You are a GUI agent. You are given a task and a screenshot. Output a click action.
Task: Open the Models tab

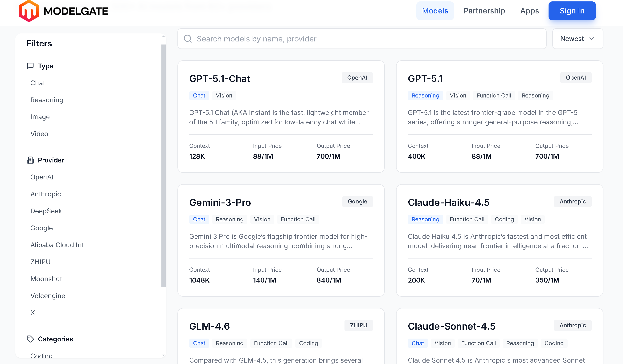[435, 11]
